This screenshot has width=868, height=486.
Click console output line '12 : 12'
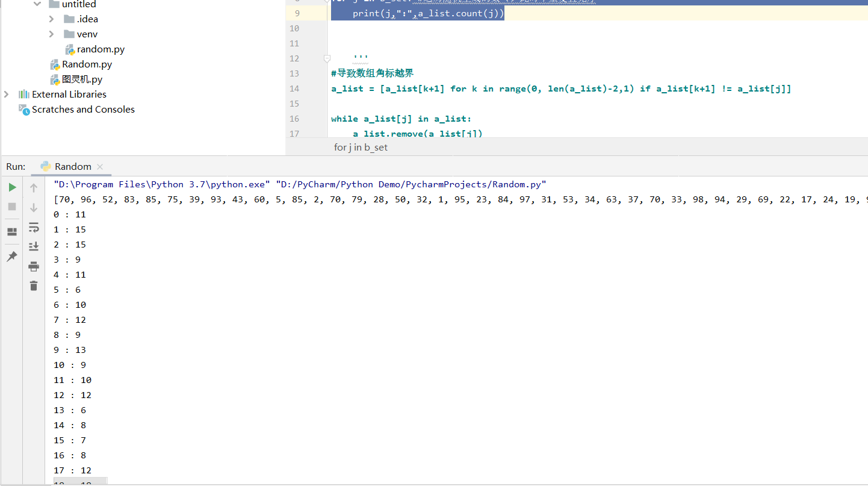click(x=72, y=395)
